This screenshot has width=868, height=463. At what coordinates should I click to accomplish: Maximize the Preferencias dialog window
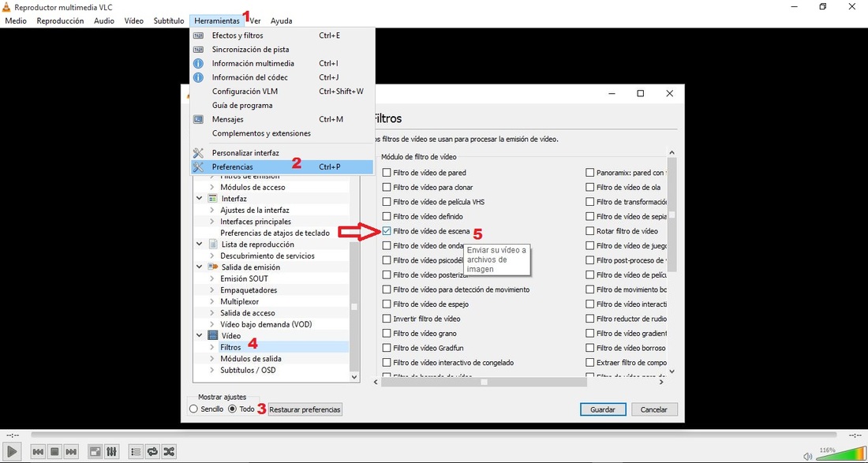coord(641,94)
